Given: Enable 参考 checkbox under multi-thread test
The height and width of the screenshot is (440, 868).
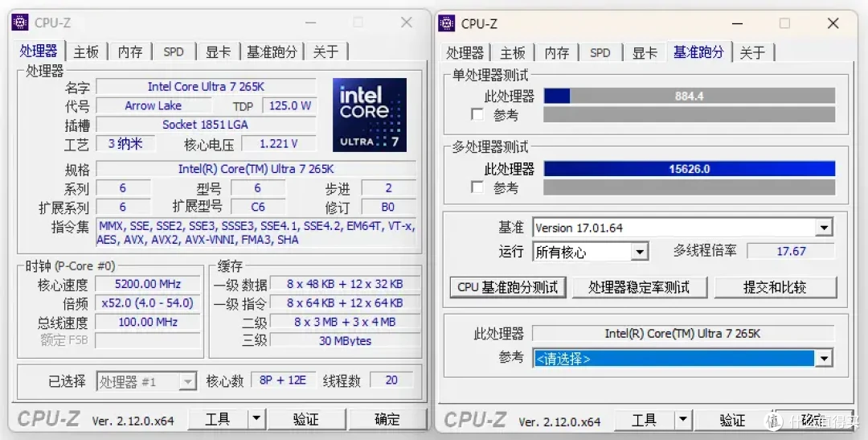Looking at the screenshot, I should click(477, 187).
